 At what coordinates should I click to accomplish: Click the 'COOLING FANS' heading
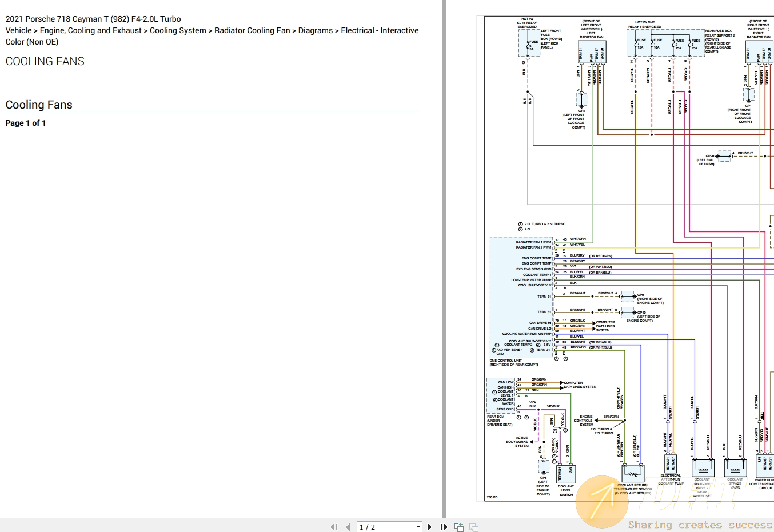pos(45,61)
